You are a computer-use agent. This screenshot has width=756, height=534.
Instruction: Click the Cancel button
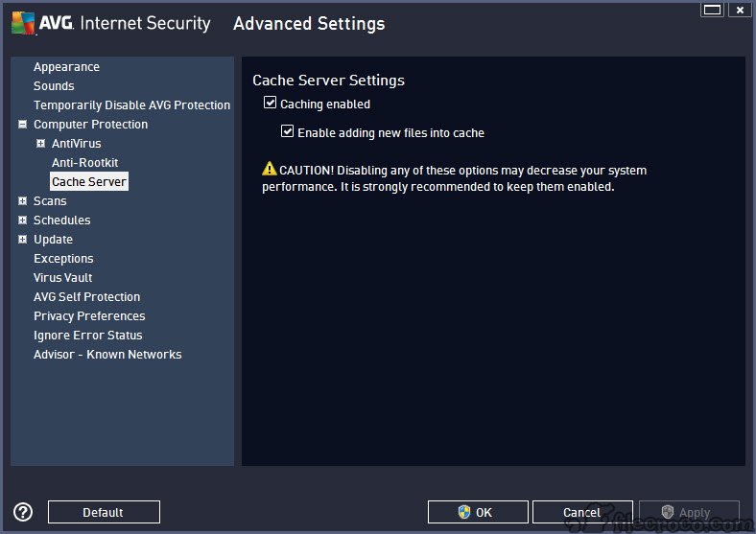[x=582, y=512]
